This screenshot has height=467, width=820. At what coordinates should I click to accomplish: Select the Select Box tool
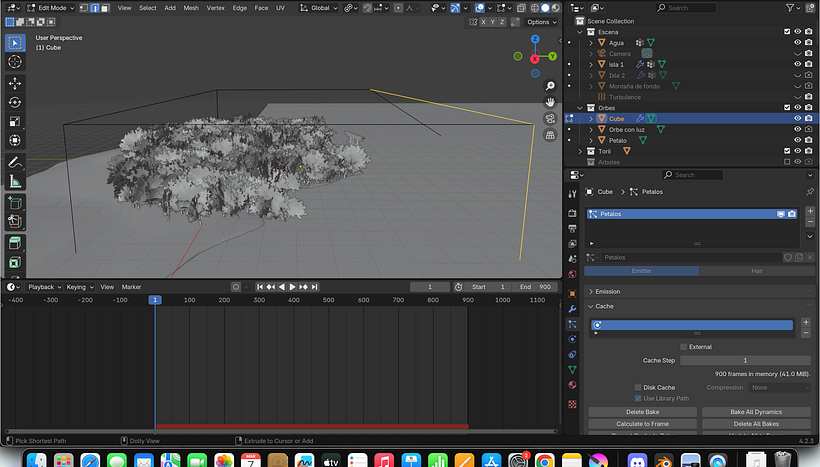click(x=15, y=42)
